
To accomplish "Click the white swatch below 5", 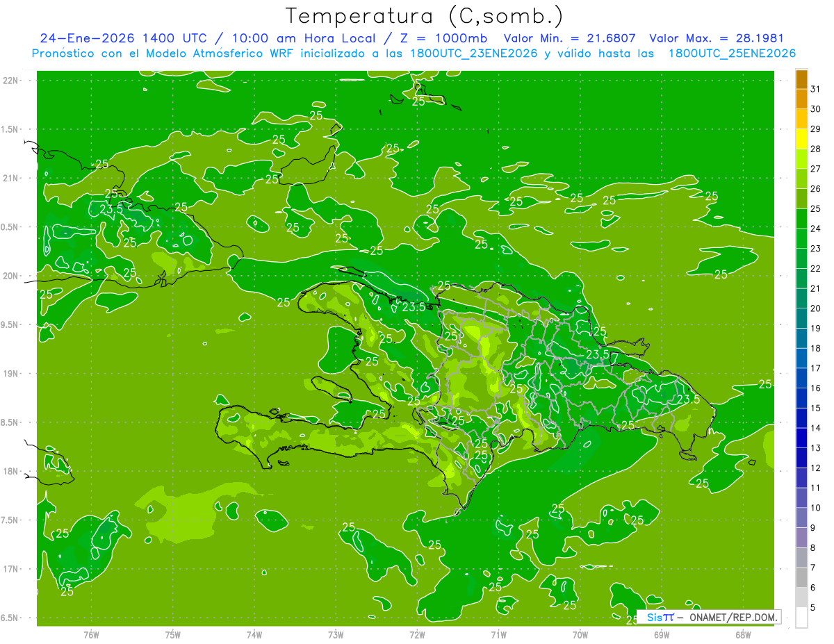I will tap(801, 618).
